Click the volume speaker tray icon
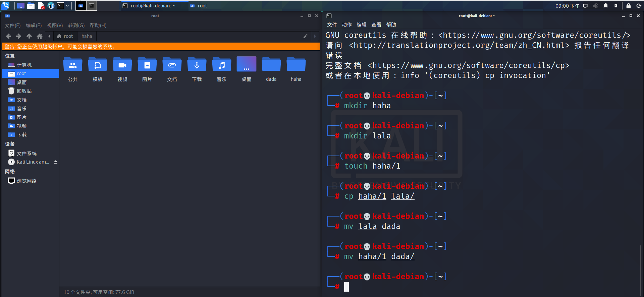Viewport: 644px width, 297px height. (x=596, y=6)
